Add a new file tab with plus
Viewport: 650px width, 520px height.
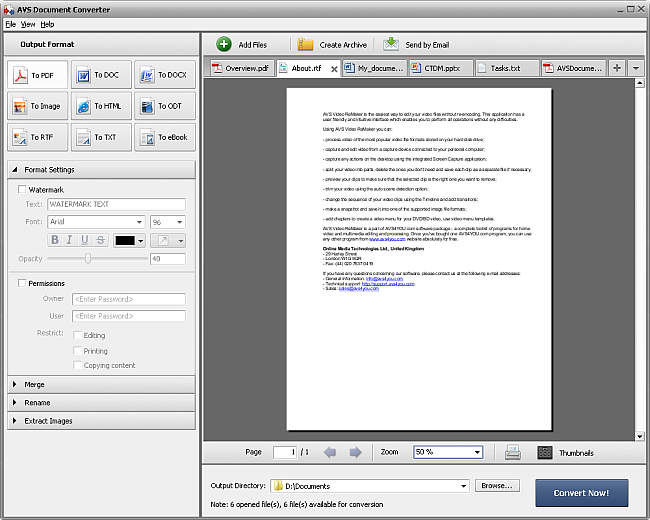pos(617,68)
